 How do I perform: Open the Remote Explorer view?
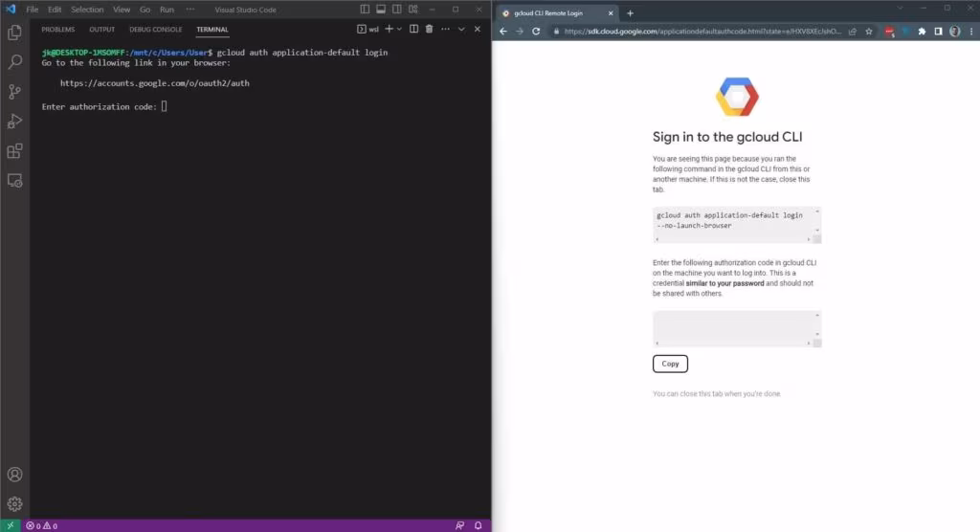(x=14, y=180)
